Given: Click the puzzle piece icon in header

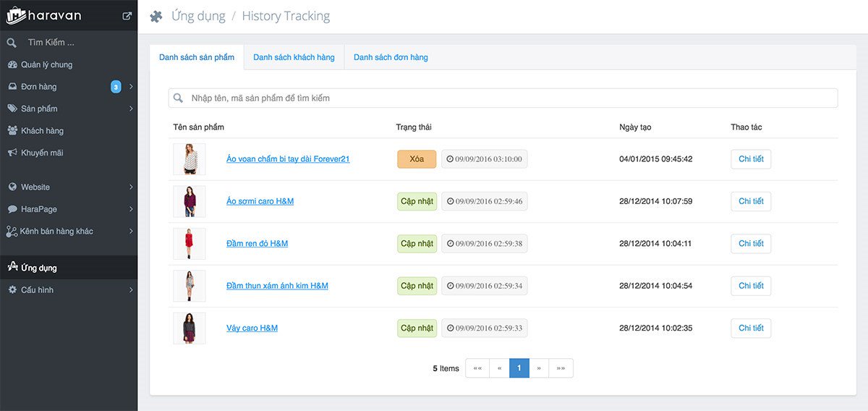Looking at the screenshot, I should [156, 16].
